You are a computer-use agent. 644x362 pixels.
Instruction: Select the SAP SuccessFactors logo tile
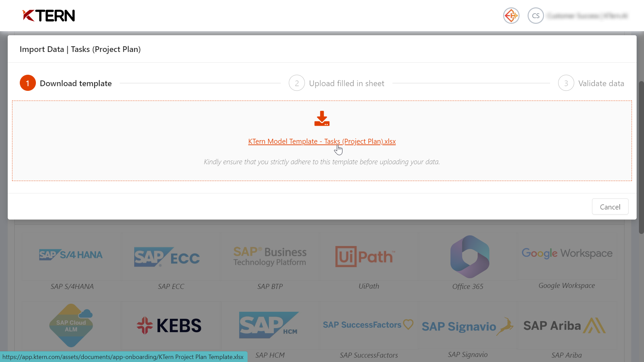[369, 325]
